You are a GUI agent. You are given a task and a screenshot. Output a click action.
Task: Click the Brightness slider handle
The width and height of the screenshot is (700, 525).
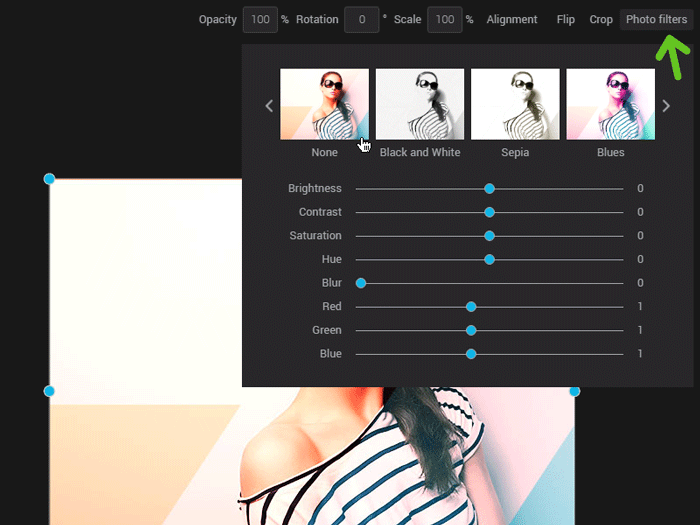click(489, 188)
